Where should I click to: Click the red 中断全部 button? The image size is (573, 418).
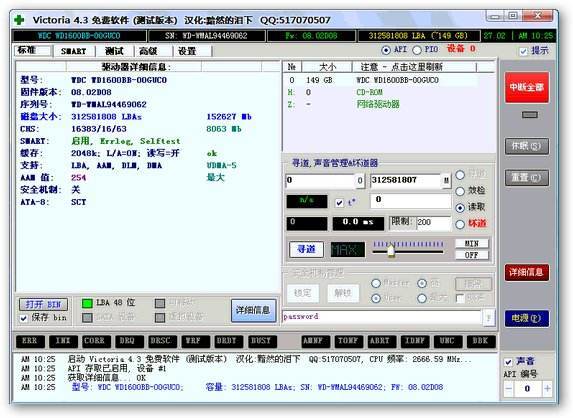coord(527,88)
